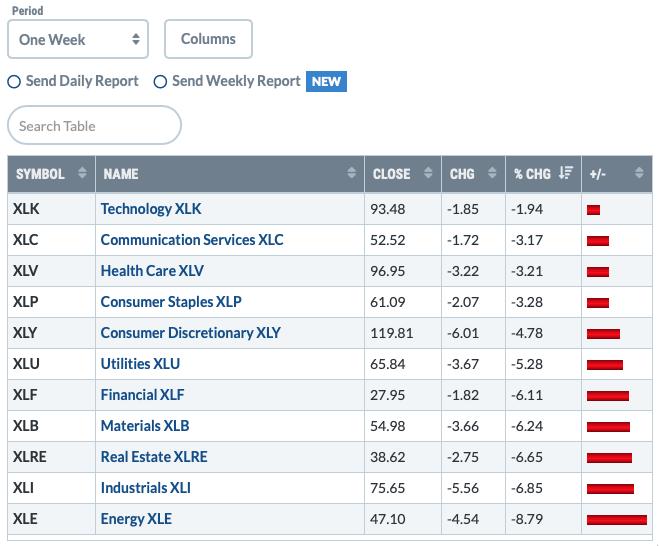Image resolution: width=659 pixels, height=546 pixels.
Task: Enable Send Daily Report option
Action: 14,82
